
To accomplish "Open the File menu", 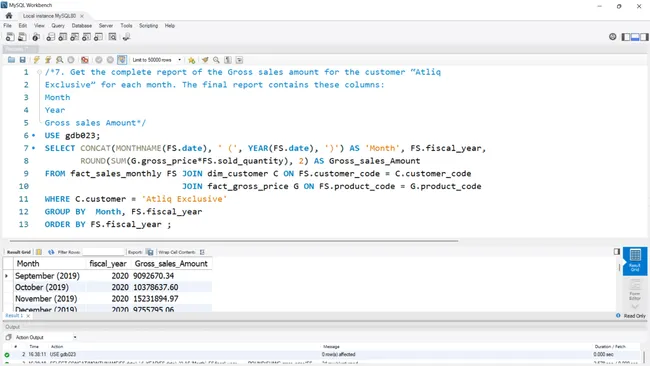I will [7, 26].
